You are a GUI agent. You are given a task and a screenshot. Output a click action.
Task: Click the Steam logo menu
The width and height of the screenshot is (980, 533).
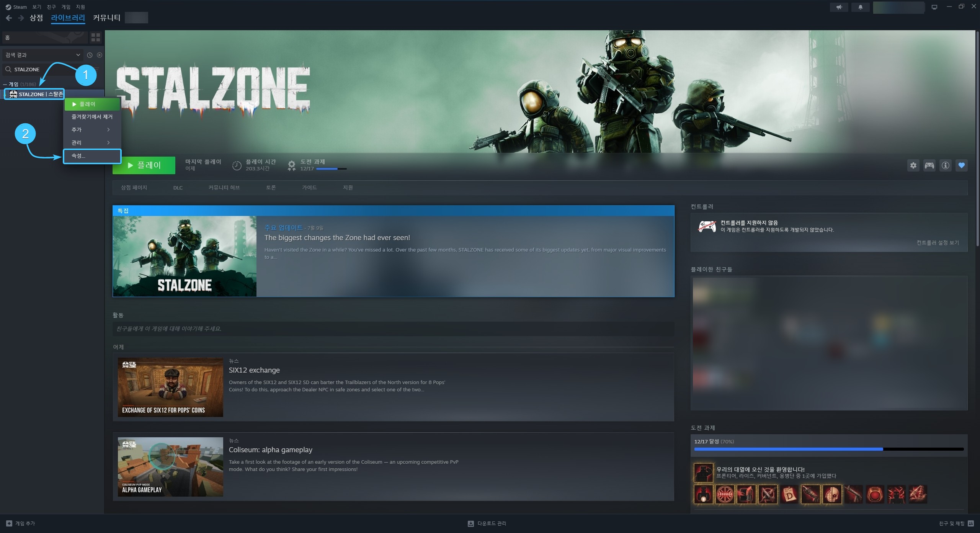point(16,7)
